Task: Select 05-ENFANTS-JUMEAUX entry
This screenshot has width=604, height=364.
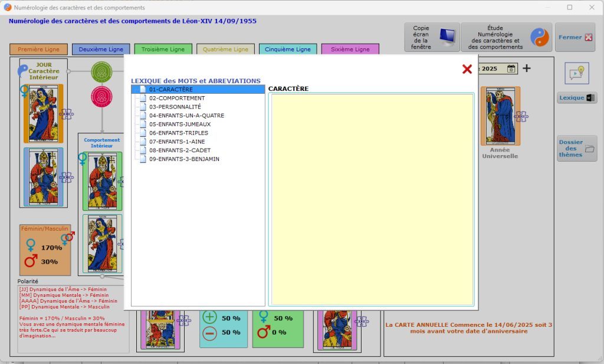Action: click(179, 124)
